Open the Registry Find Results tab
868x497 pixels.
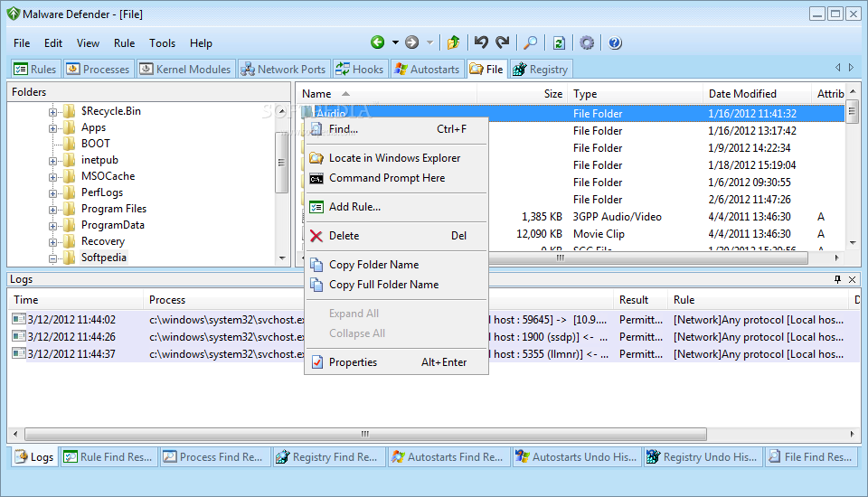click(x=327, y=456)
